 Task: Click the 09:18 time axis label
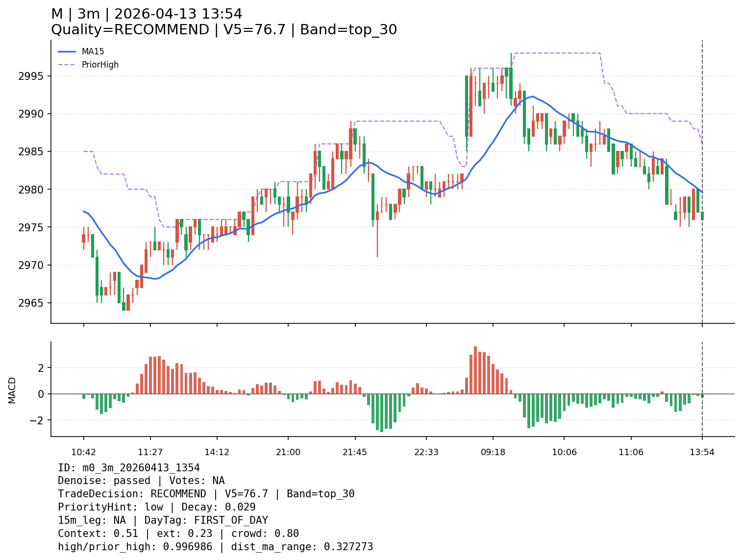point(493,452)
